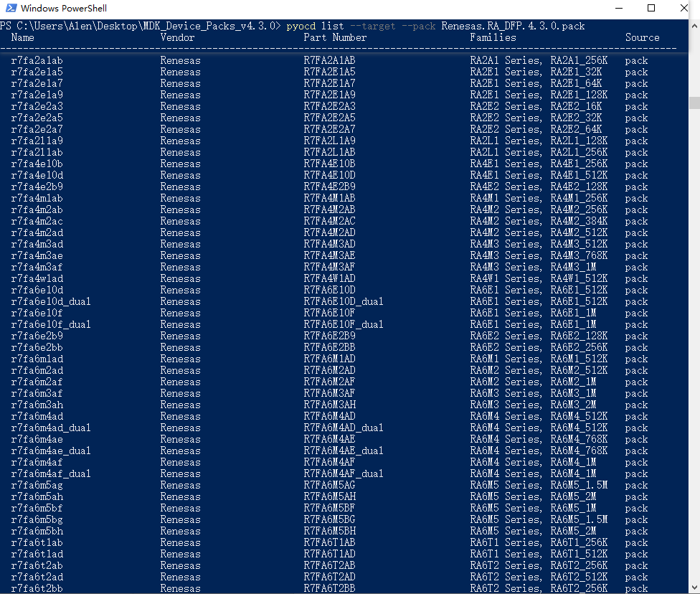Click part number 'R7FA4M3AF'
This screenshot has height=594, width=700.
point(329,267)
